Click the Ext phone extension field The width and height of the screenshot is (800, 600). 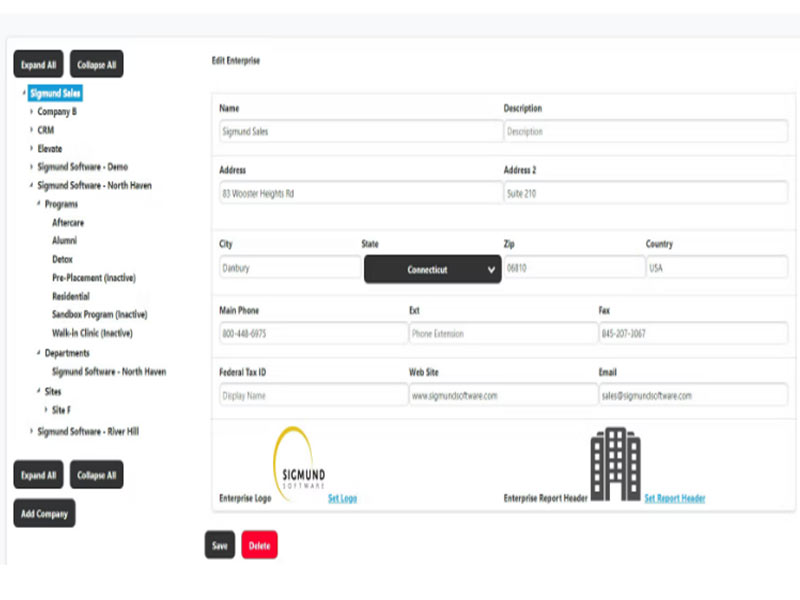pos(503,334)
